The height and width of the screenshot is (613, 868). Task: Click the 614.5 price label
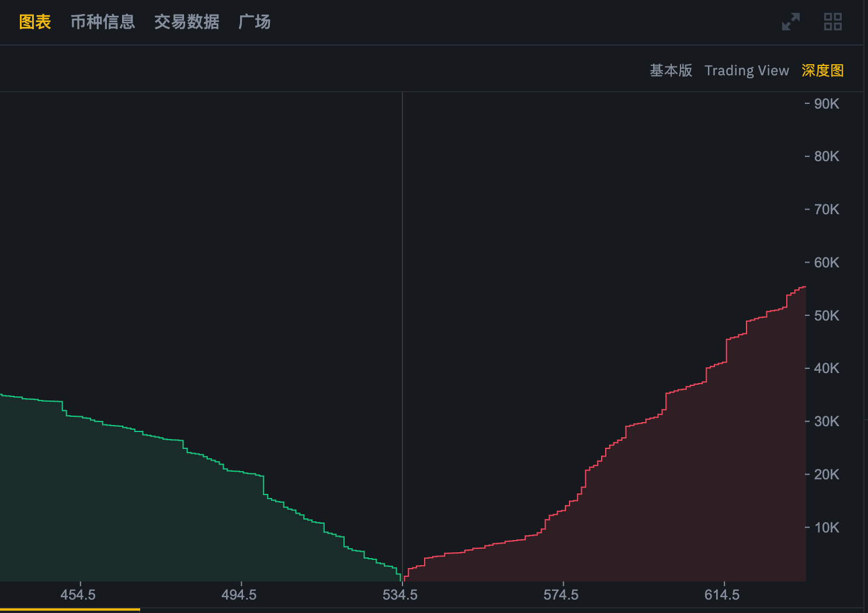point(722,595)
